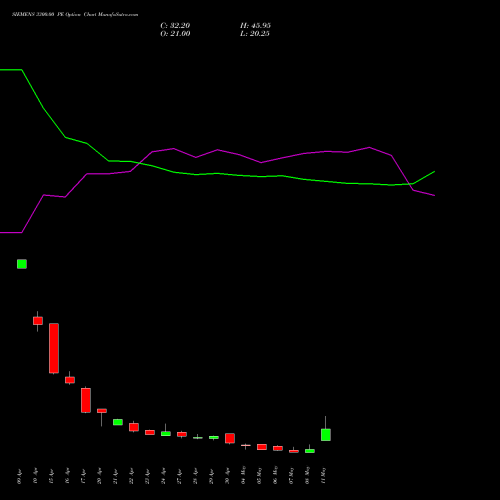The width and height of the screenshot is (500, 500).
Task: Click the large green candle above 11 May
Action: point(326,435)
